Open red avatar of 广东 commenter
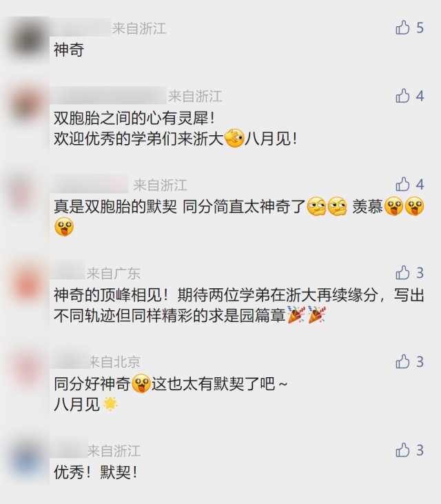 pyautogui.click(x=28, y=283)
